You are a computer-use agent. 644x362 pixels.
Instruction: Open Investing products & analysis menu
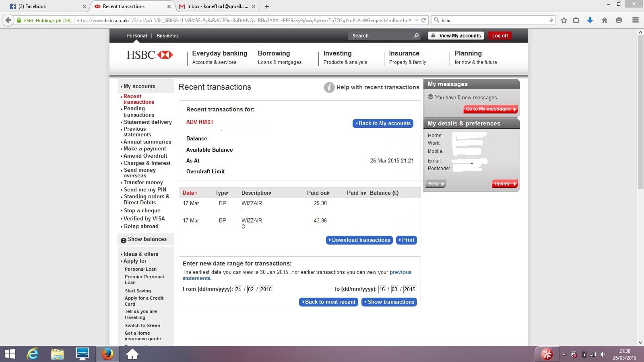tap(345, 58)
